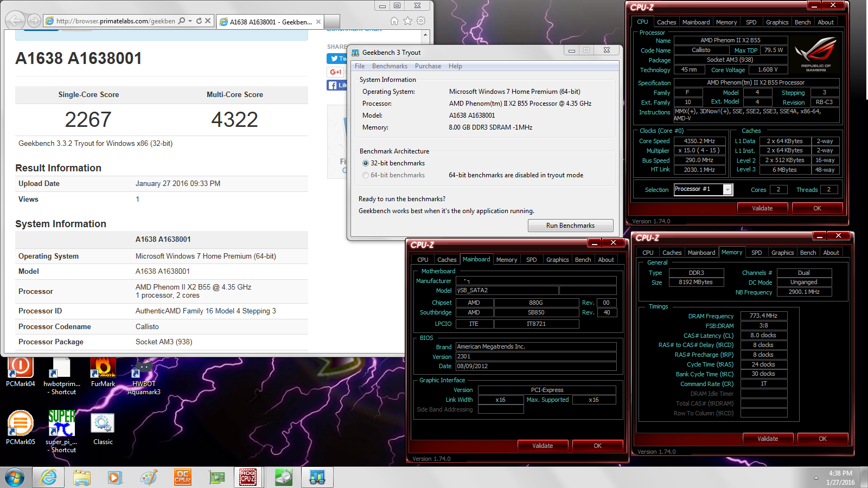Open HWBOT Aquamark3 desktop icon

[x=144, y=376]
